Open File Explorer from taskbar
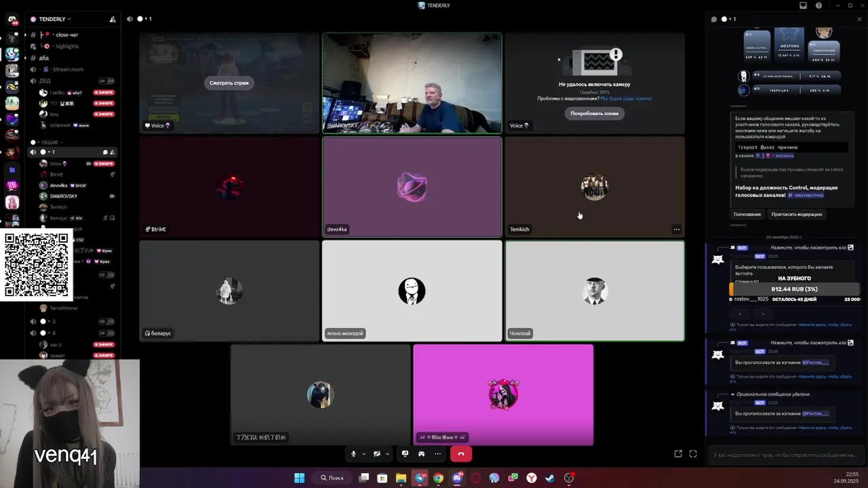868x488 pixels. 401,478
